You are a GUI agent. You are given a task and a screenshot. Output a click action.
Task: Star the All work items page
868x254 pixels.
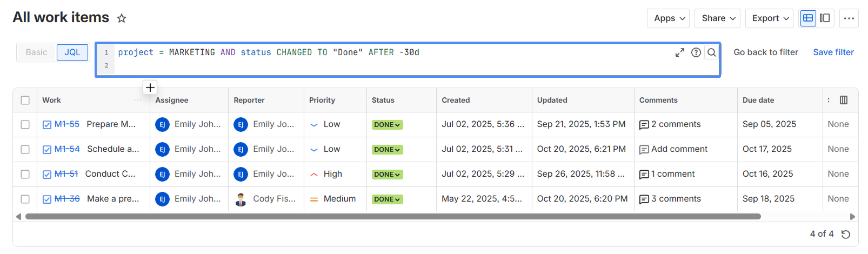[122, 18]
